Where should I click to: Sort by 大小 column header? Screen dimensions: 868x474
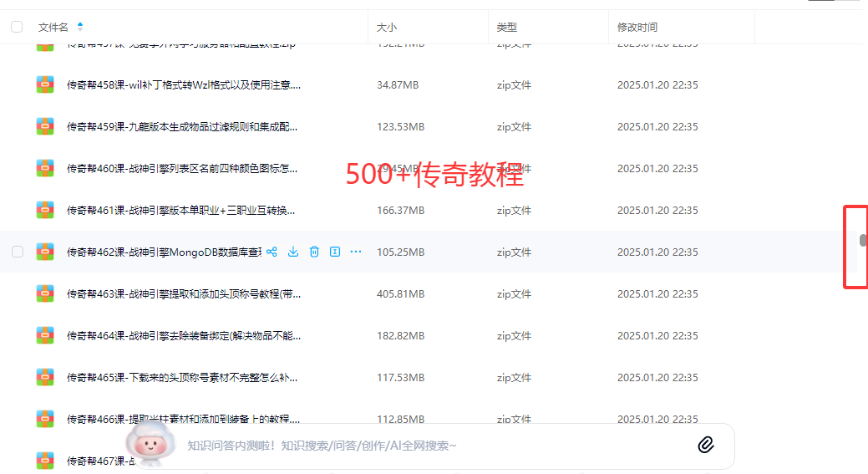[x=386, y=28]
